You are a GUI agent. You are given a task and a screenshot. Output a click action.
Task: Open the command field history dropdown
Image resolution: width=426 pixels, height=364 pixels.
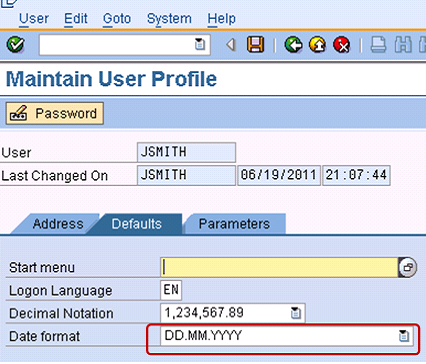coord(200,44)
